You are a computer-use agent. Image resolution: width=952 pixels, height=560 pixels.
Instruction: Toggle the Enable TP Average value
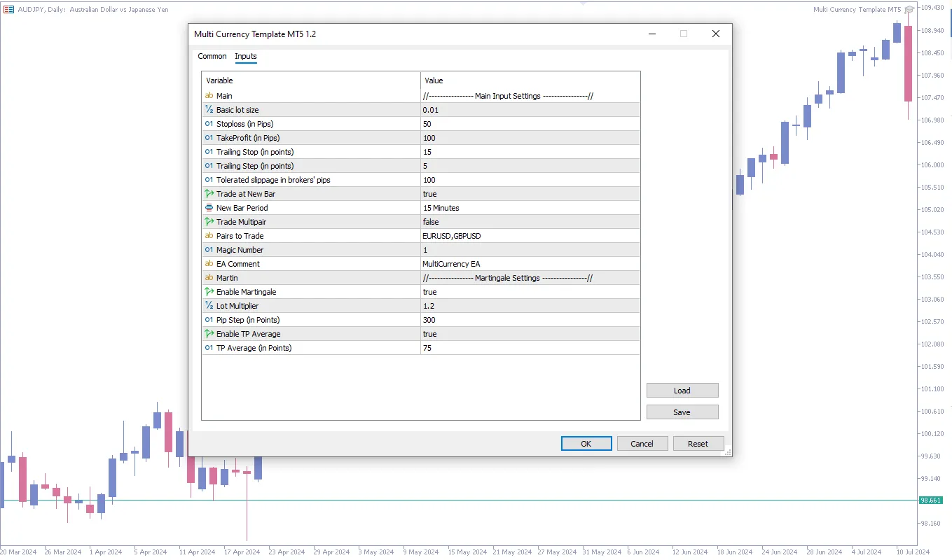[x=530, y=334]
